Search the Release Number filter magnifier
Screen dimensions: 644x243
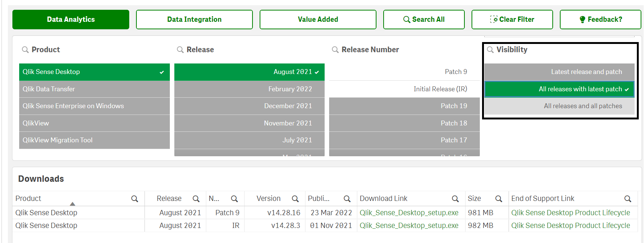point(335,50)
